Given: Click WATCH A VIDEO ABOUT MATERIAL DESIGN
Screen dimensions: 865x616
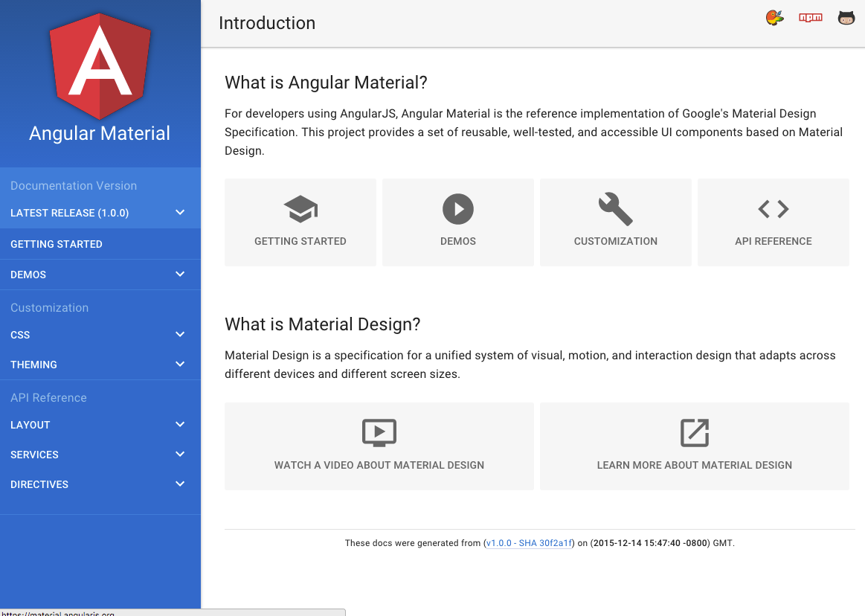Looking at the screenshot, I should [x=379, y=464].
